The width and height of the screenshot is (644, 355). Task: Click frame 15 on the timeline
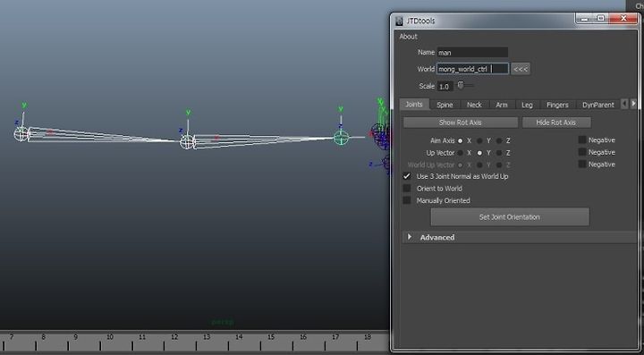coord(271,337)
